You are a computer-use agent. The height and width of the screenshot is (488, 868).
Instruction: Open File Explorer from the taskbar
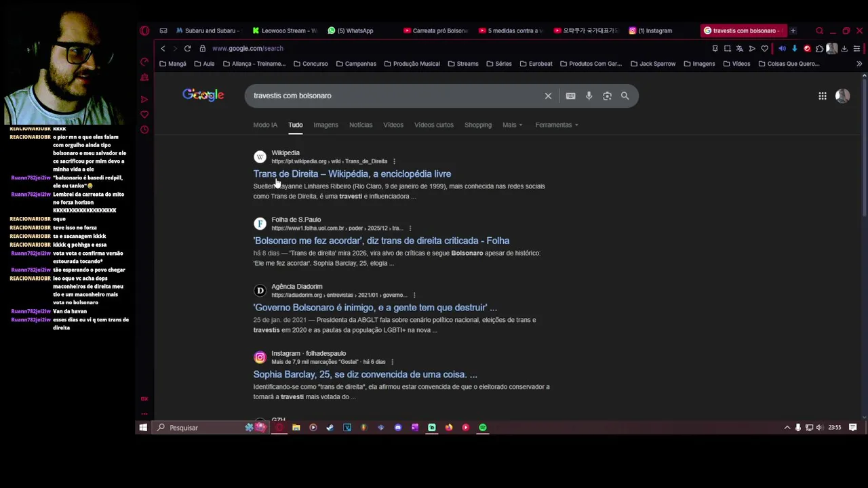click(x=296, y=428)
